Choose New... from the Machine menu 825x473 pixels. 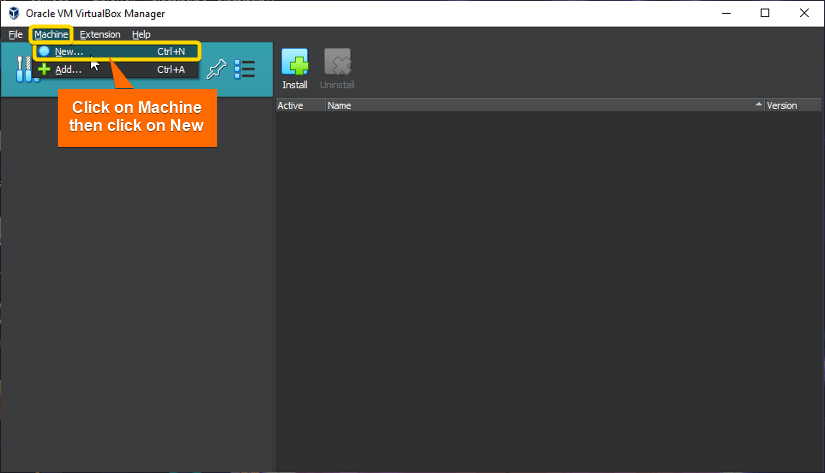(117, 52)
